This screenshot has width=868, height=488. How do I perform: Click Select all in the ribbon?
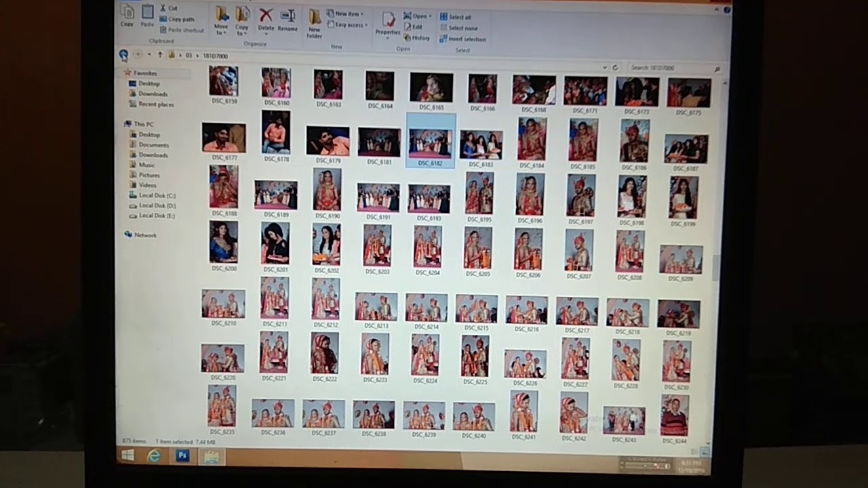point(456,17)
